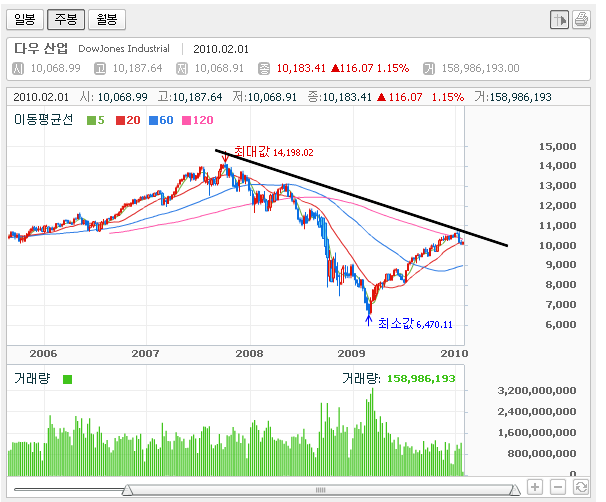Viewport: 606px width, 502px height.
Task: Open the 월봉 monthly chart tab
Action: pos(107,19)
